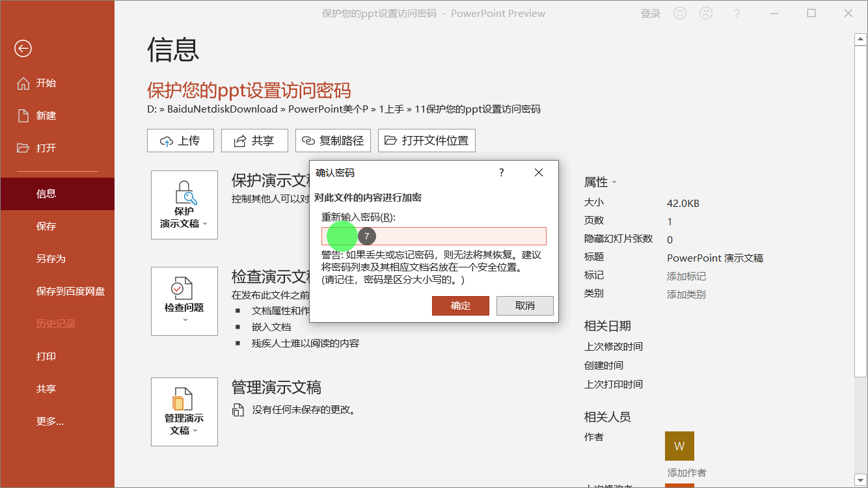Click the 上次修改时间 label

614,347
